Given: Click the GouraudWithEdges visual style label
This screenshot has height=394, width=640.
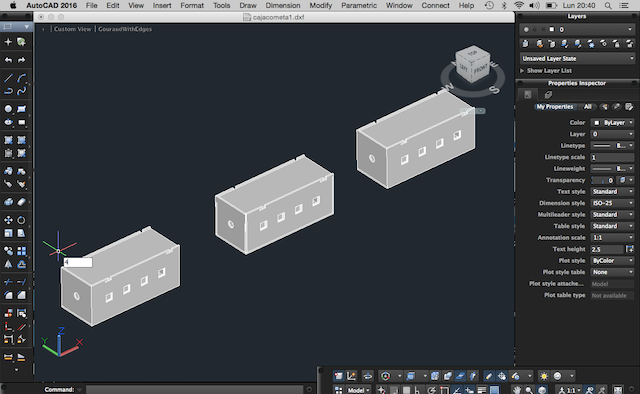Looking at the screenshot, I should click(x=125, y=29).
